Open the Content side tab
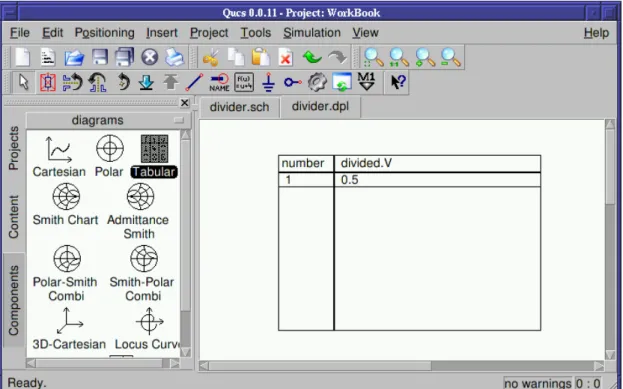 [x=14, y=217]
